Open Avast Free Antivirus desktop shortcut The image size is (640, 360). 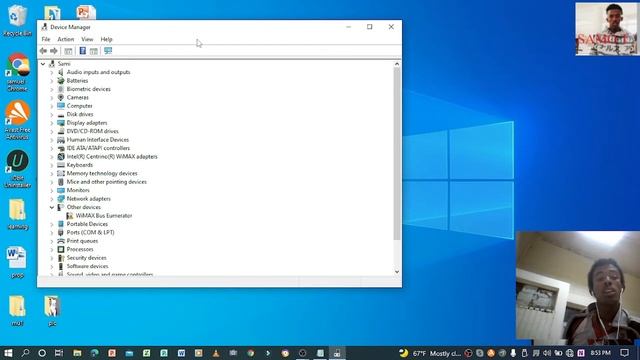(17, 120)
